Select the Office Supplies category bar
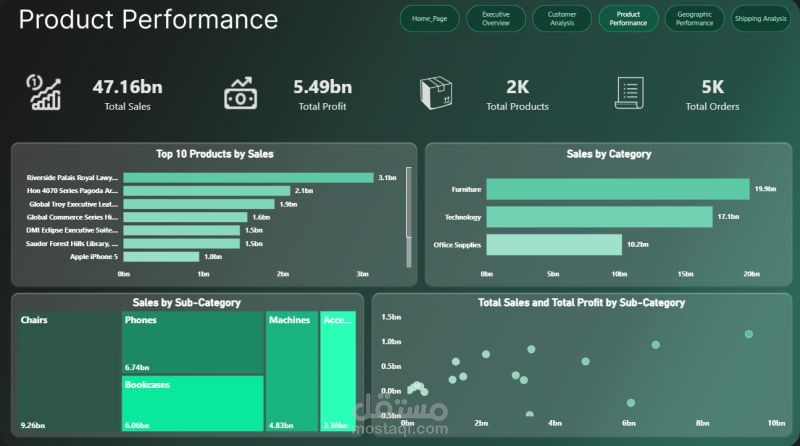 click(554, 245)
